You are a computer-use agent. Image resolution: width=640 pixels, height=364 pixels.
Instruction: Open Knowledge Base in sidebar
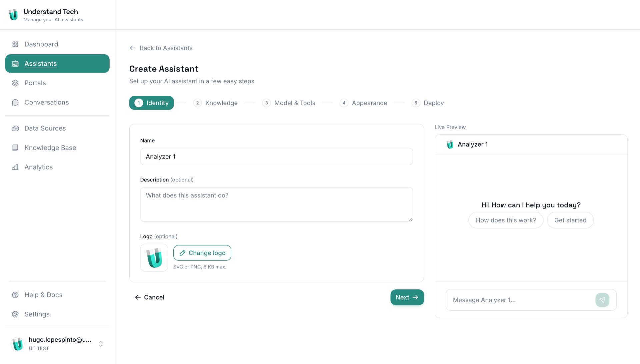click(x=57, y=148)
